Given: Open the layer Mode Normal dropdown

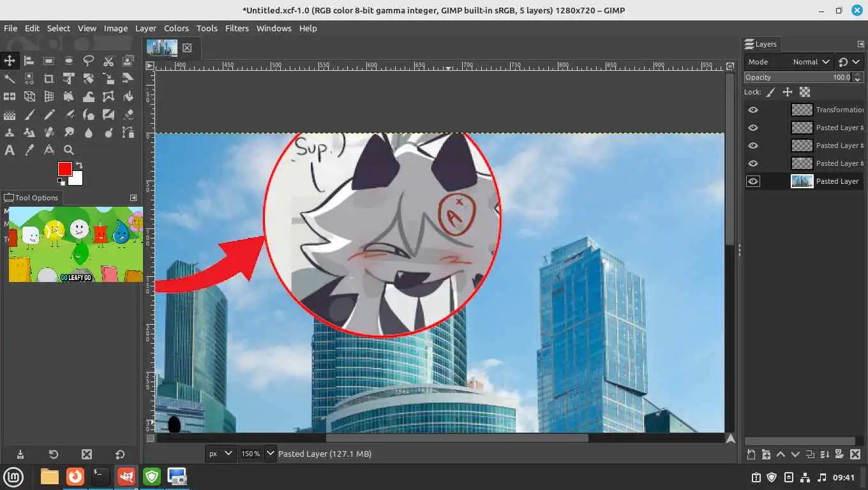Looking at the screenshot, I should pos(789,62).
